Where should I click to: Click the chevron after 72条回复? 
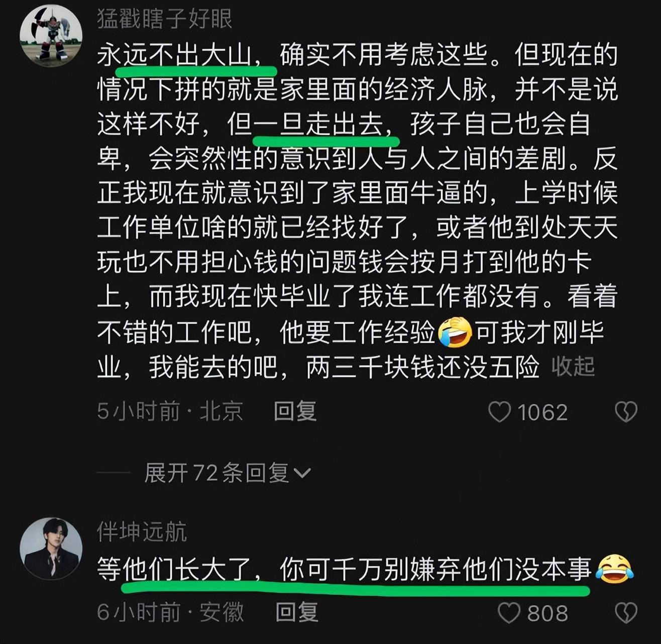point(302,473)
